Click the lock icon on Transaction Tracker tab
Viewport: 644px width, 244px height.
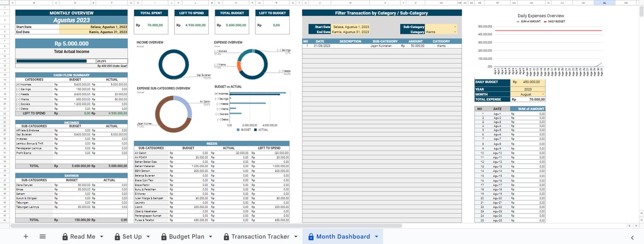226,236
